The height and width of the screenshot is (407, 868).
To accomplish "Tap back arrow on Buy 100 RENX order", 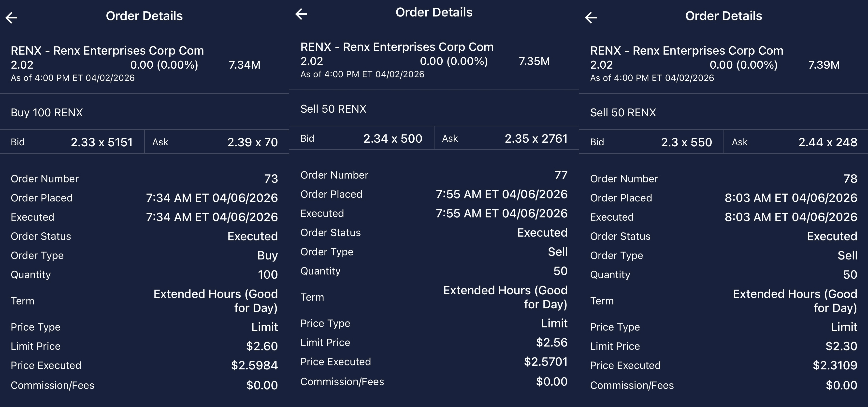I will (12, 17).
